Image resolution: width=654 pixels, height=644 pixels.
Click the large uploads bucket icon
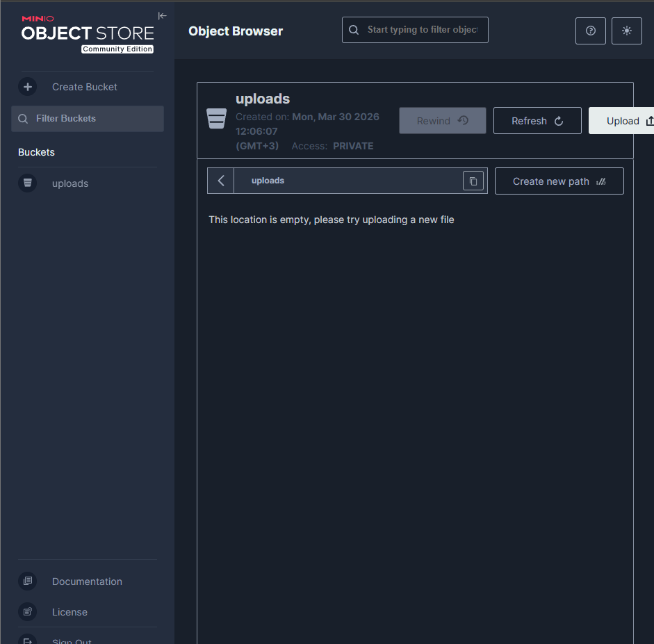tap(216, 119)
